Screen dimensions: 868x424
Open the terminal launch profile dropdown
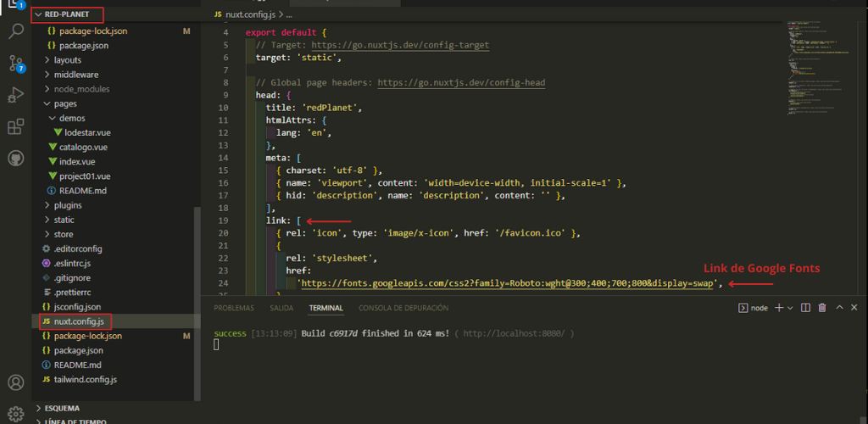coord(790,308)
